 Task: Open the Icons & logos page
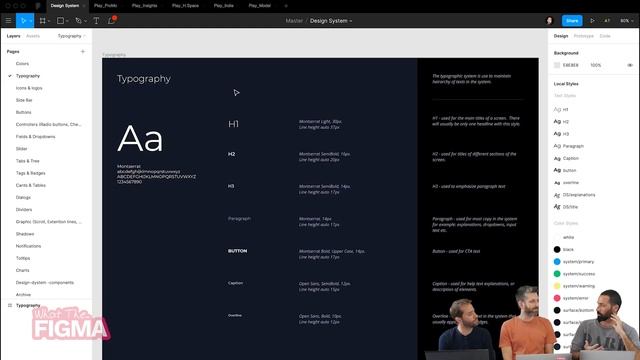click(x=29, y=88)
